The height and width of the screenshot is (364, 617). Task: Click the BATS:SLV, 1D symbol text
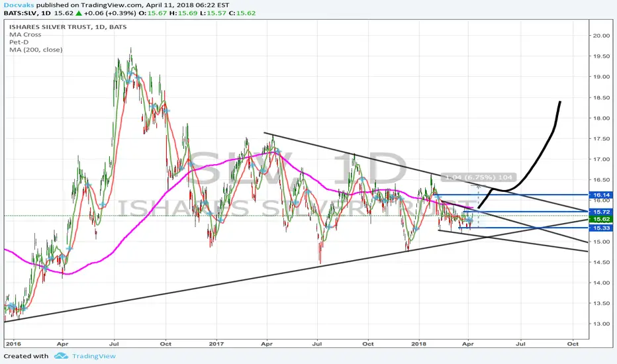[28, 13]
